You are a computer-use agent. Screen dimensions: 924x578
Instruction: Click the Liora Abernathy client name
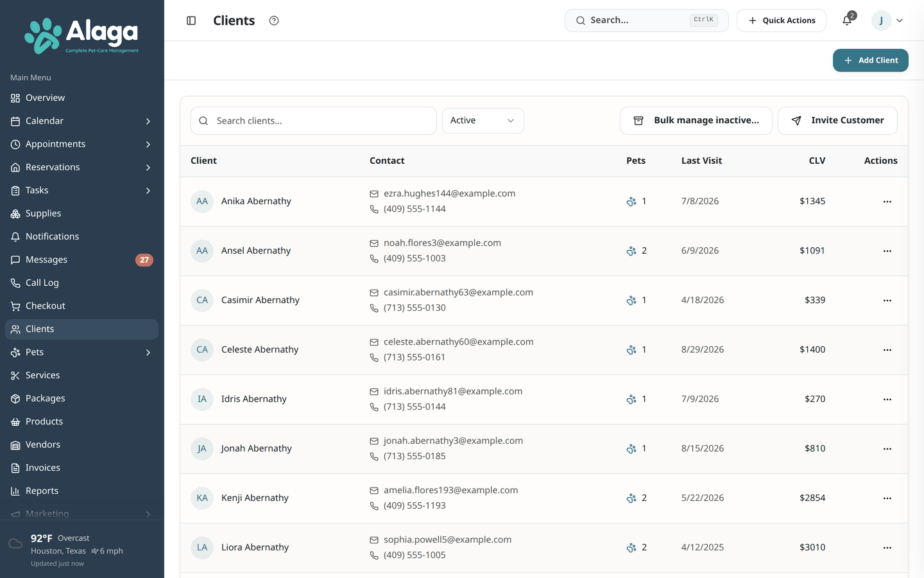coord(255,548)
